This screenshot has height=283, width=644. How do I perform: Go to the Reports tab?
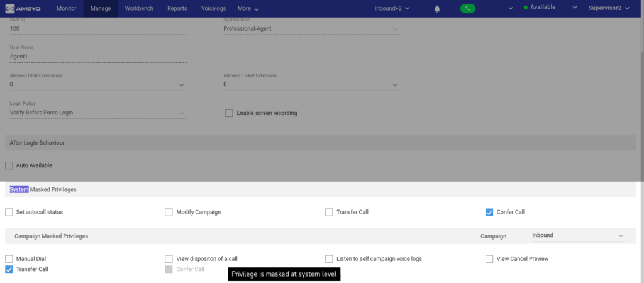tap(177, 8)
